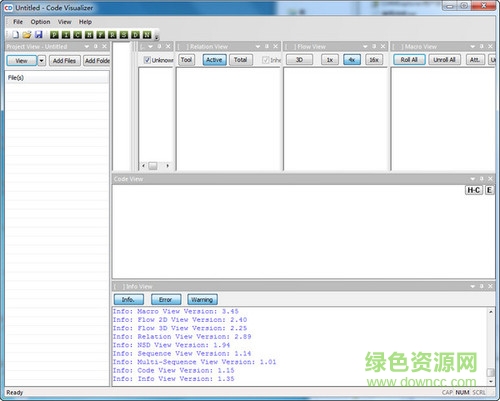The image size is (500, 401).
Task: Open the View menu
Action: pyautogui.click(x=64, y=22)
